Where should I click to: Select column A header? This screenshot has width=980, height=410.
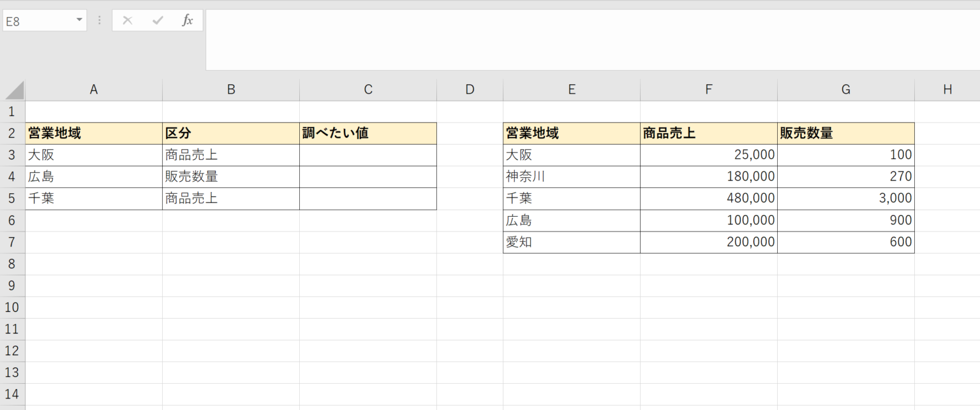94,90
